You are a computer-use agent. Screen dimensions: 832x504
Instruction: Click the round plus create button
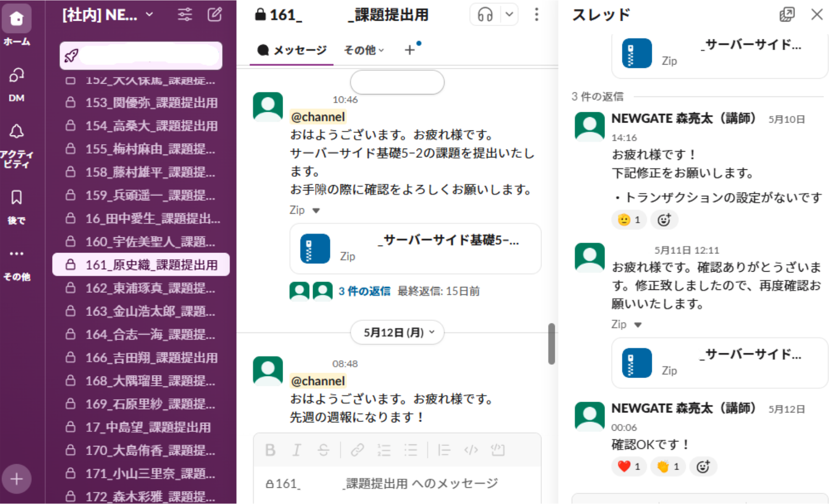pos(16,479)
